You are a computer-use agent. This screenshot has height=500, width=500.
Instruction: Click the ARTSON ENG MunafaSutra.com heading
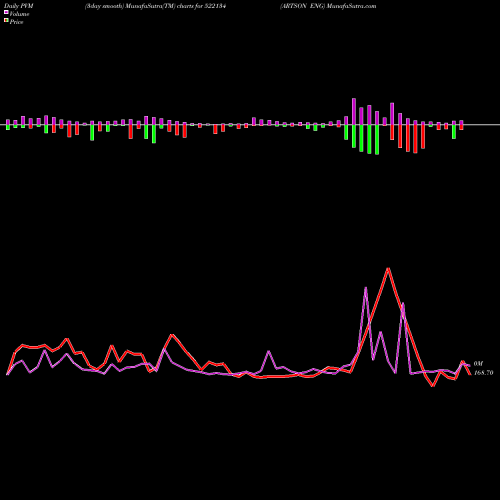coord(328,6)
